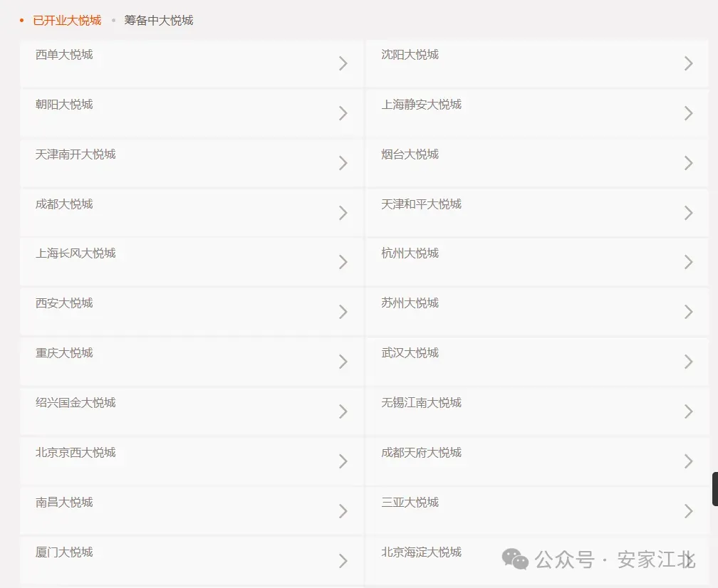Click the chevron beside 西安大悦城
The height and width of the screenshot is (588, 718).
pyautogui.click(x=343, y=312)
